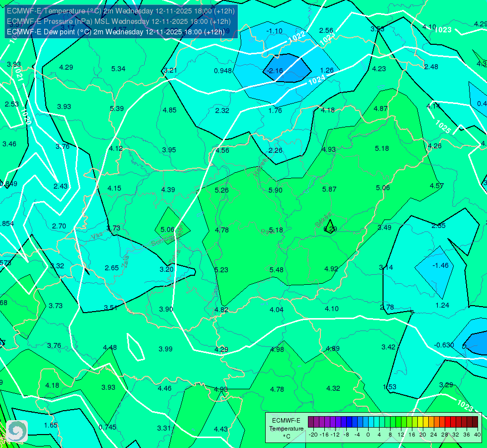Screen dimensions: 487x448
Task: Click the dark maroon 40°C legend swatch
Action: [x=475, y=422]
